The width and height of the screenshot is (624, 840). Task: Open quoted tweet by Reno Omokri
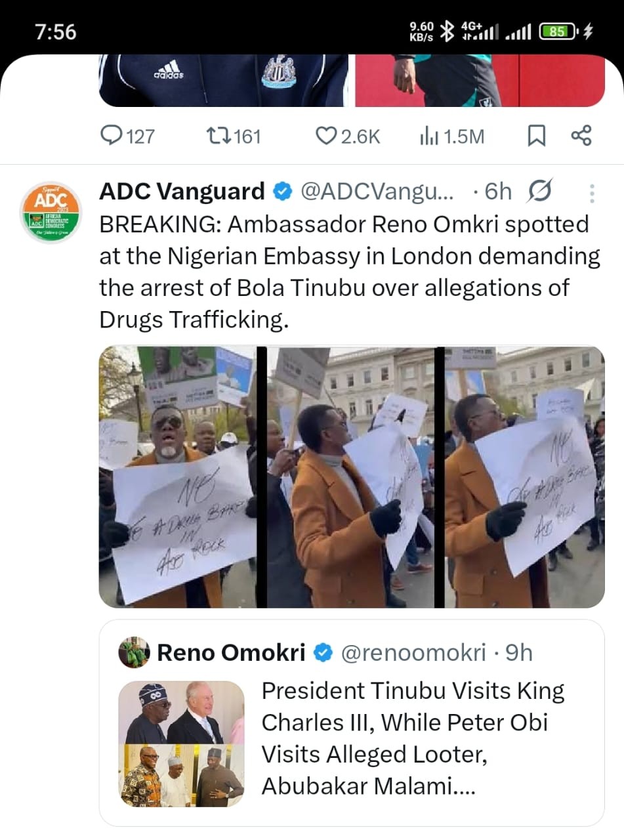pos(413,738)
